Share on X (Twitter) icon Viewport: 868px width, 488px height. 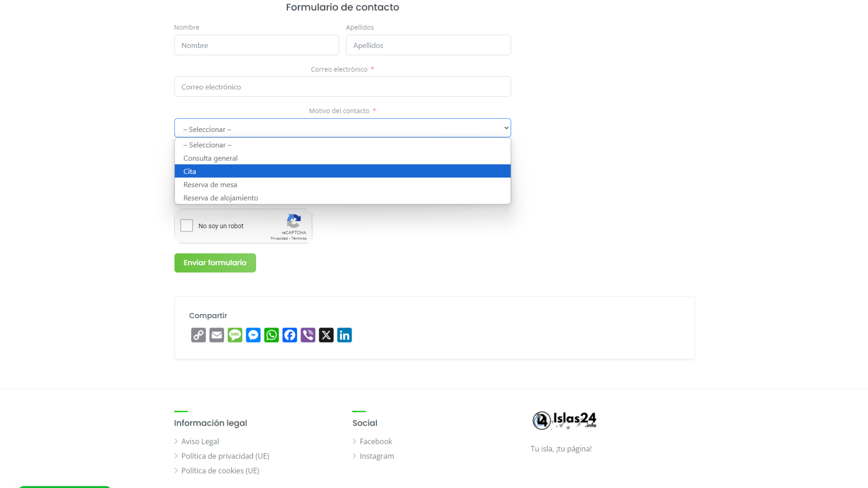[326, 335]
